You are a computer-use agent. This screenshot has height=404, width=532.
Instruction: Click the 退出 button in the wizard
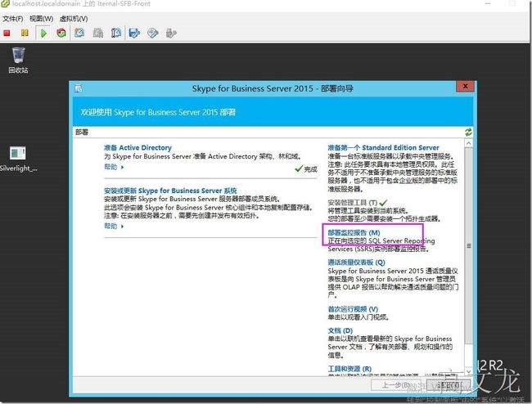point(449,385)
